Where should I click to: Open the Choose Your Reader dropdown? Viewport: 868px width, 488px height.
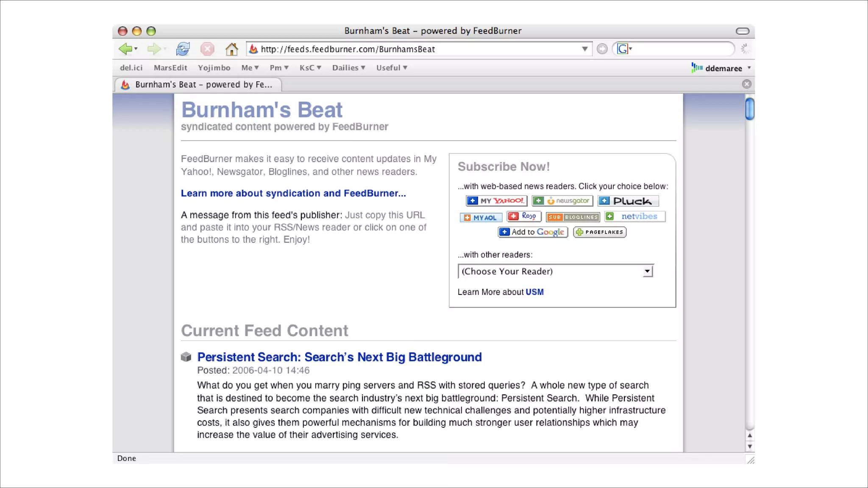556,271
